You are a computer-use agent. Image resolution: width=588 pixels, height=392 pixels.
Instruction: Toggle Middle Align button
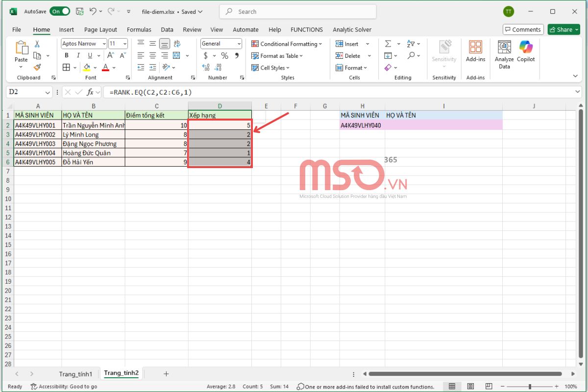pos(152,44)
